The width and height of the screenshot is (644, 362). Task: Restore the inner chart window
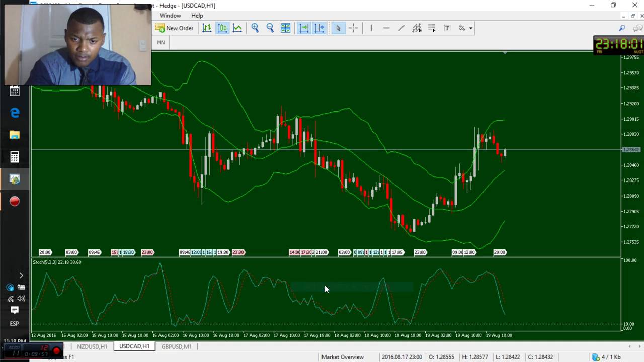pos(633,16)
